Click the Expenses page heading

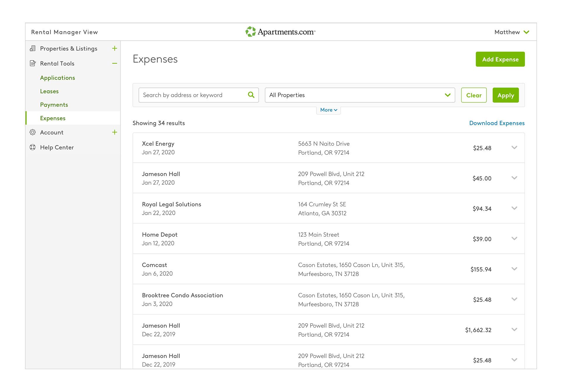point(155,59)
